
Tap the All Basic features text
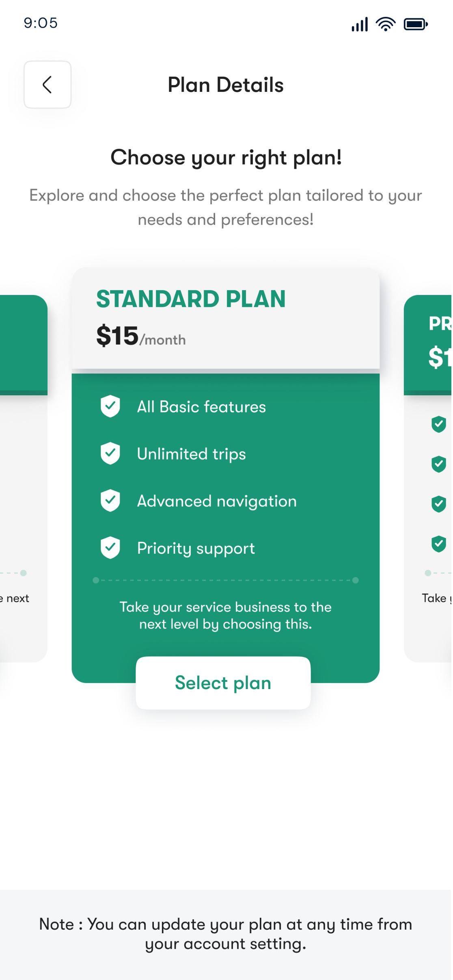201,407
